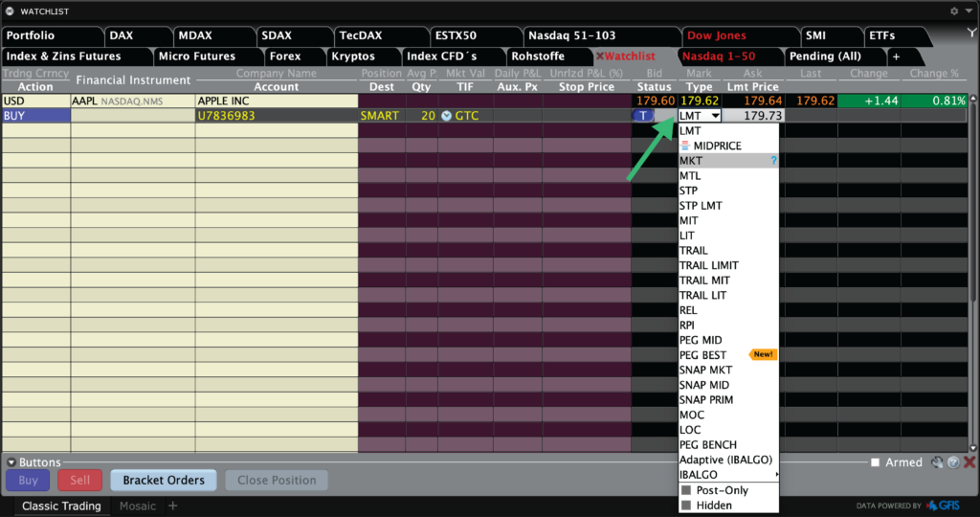Click the scroll up arrow on the table scrollbar
980x517 pixels.
click(x=972, y=99)
